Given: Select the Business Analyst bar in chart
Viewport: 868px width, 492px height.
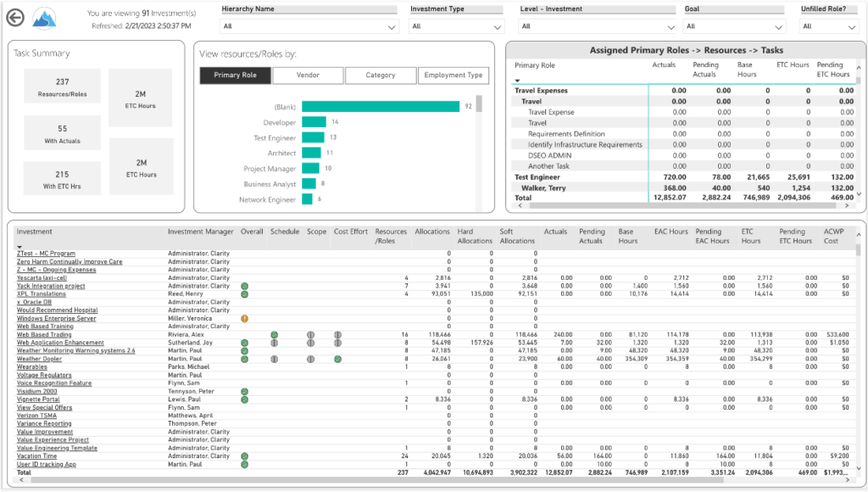Looking at the screenshot, I should click(x=309, y=184).
